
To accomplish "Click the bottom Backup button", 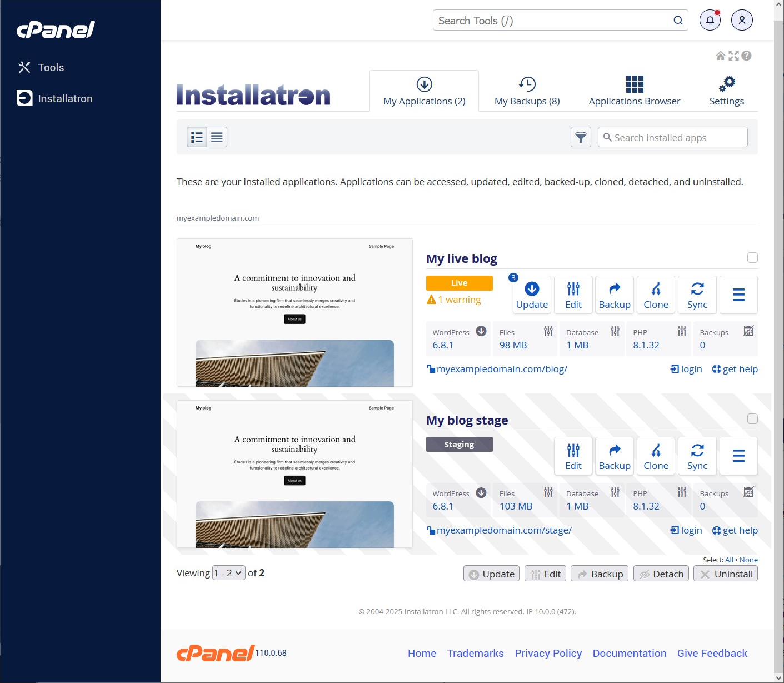I will click(x=600, y=574).
